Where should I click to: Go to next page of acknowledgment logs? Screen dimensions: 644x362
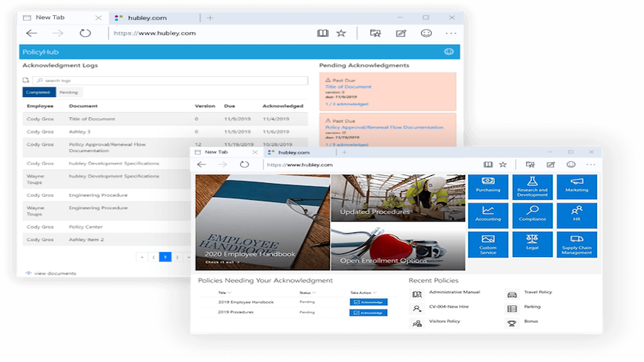[177, 257]
